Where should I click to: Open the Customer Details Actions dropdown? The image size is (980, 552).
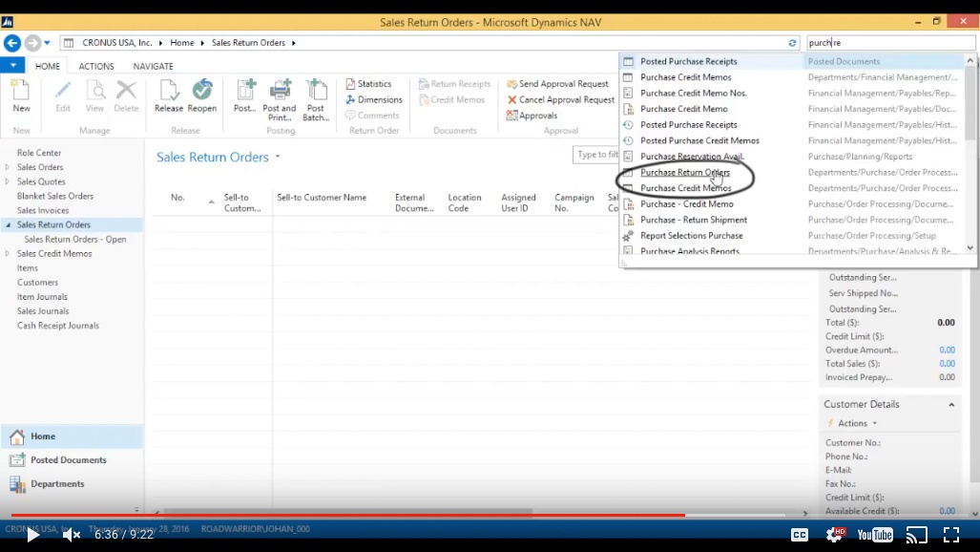[x=852, y=423]
